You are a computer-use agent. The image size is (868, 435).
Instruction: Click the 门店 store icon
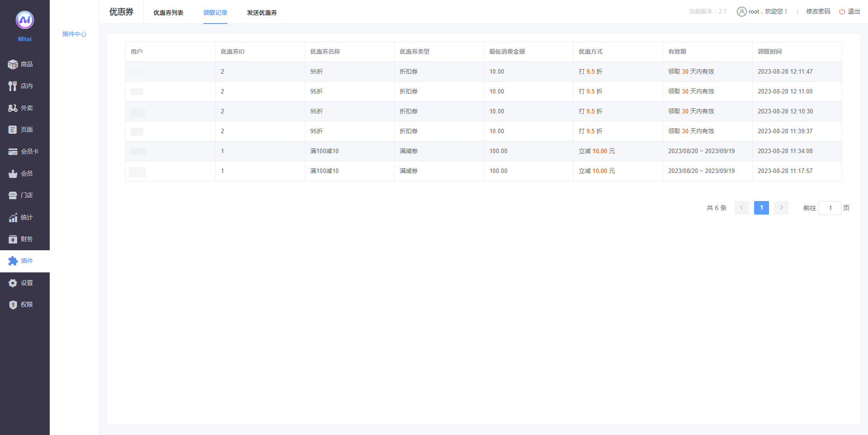(13, 196)
